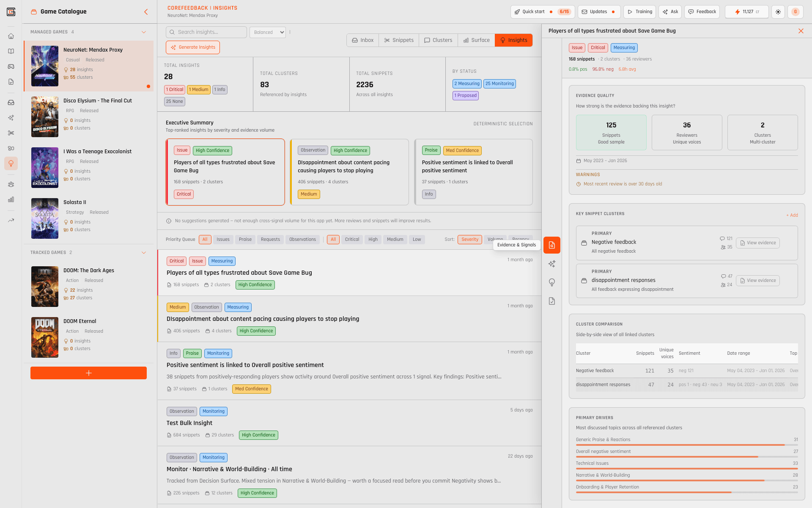This screenshot has height=508, width=812.
Task: Click the scissors snippets sidebar icon
Action: coord(11,133)
